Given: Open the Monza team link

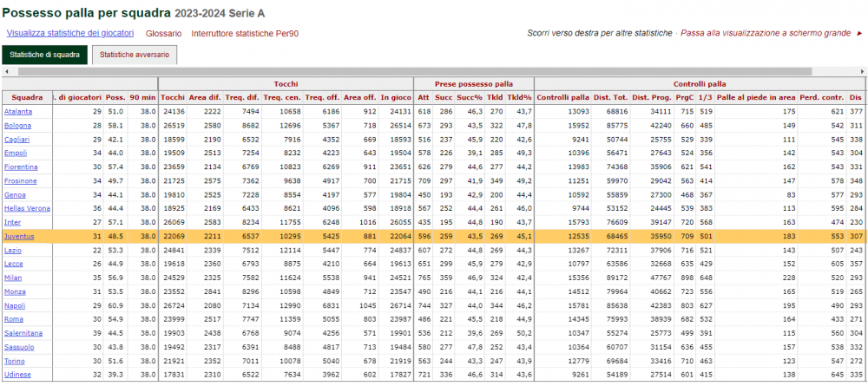Looking at the screenshot, I should coord(15,291).
